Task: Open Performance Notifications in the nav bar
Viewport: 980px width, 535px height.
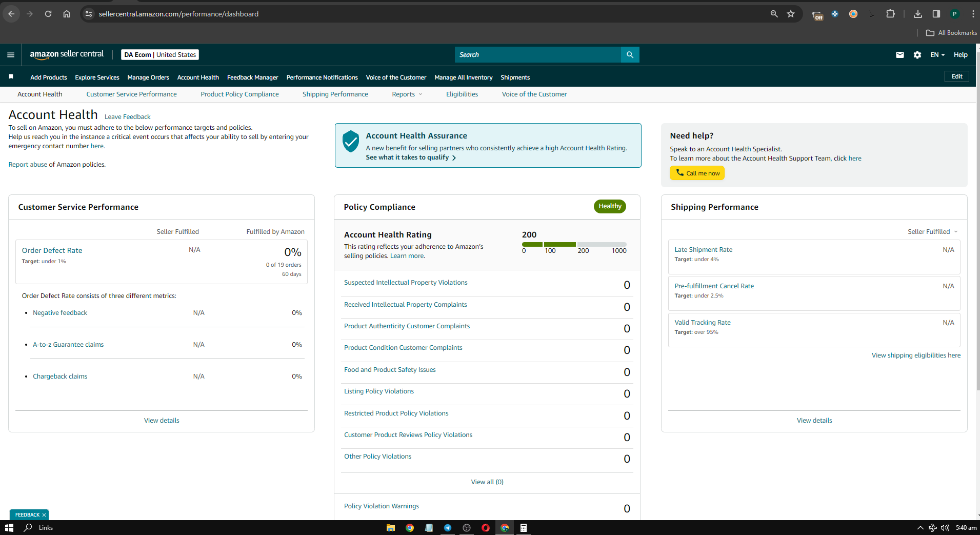Action: (x=322, y=77)
